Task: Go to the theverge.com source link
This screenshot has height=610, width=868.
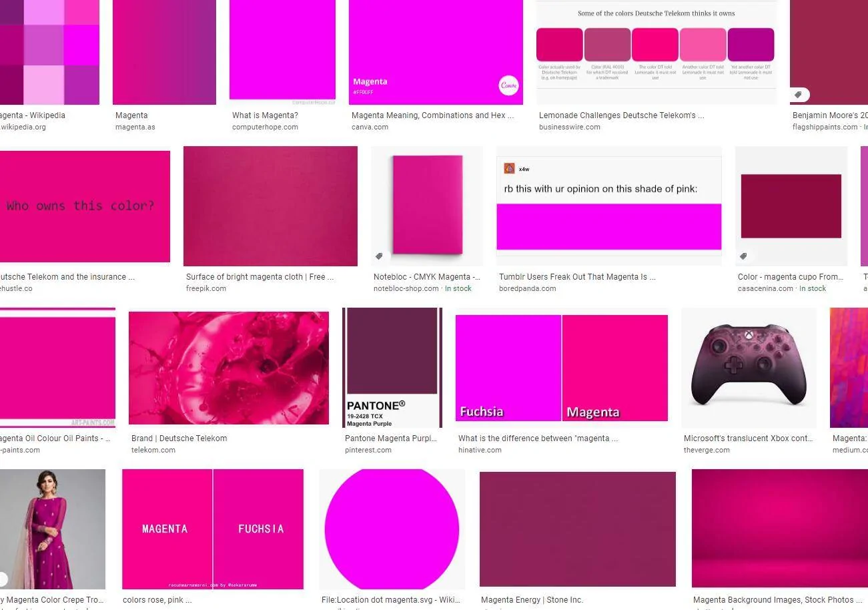Action: [707, 450]
